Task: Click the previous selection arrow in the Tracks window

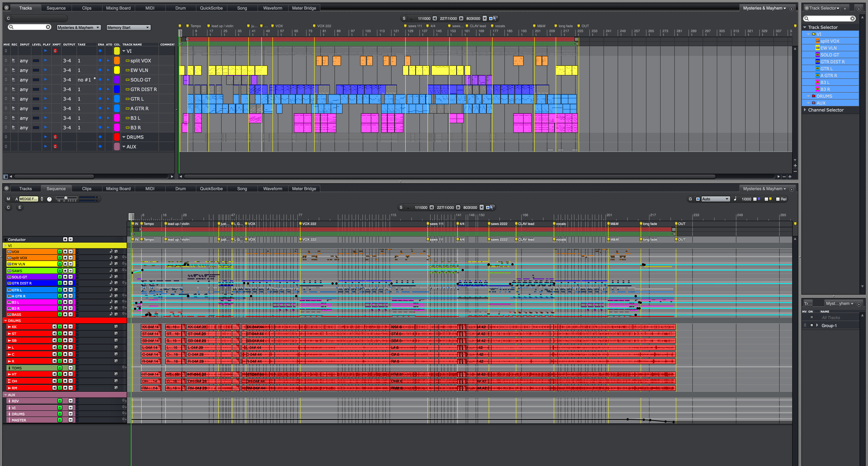Action: 435,19
